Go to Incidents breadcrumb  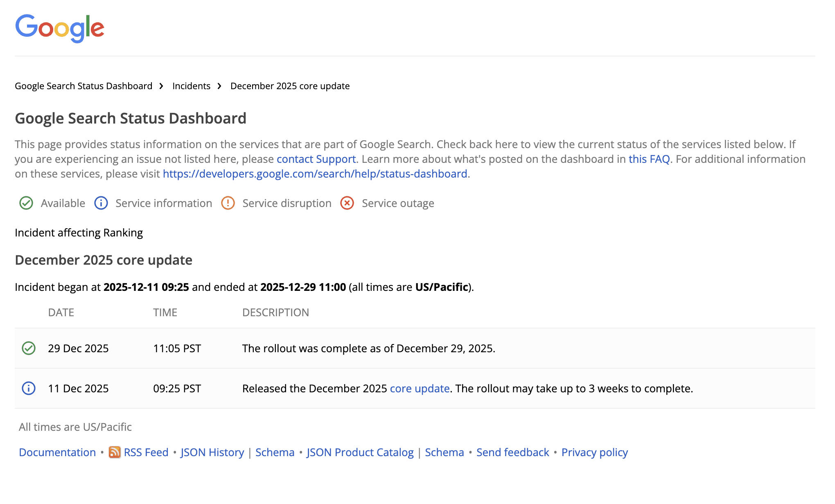(x=191, y=86)
